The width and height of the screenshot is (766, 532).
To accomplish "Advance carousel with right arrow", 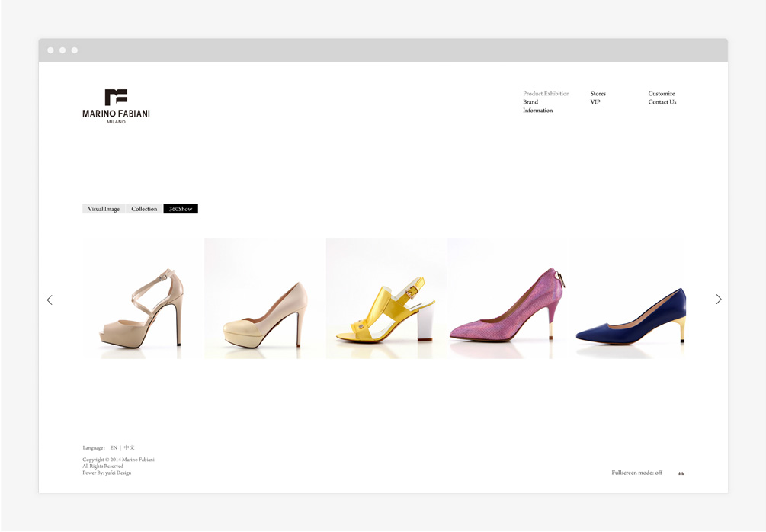I will pyautogui.click(x=718, y=300).
